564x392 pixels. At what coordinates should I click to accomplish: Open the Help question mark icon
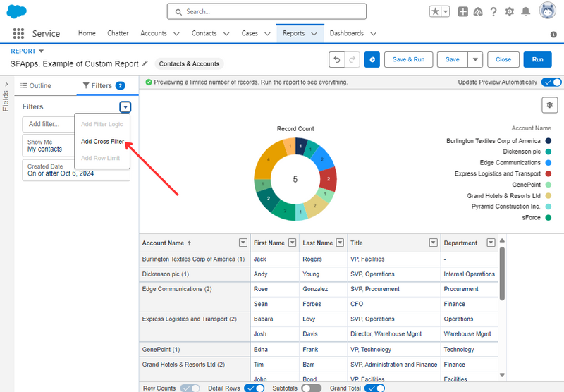(x=493, y=12)
